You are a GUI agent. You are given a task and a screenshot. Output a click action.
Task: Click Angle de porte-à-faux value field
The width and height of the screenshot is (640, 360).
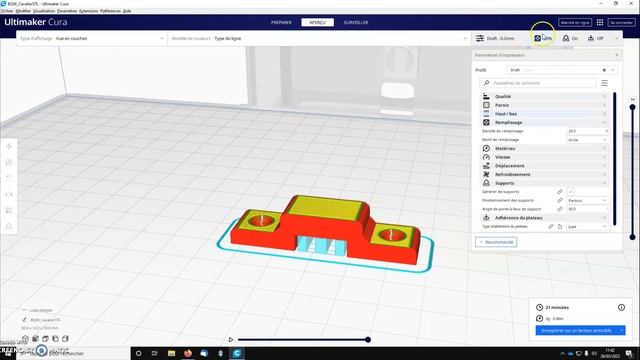(x=588, y=209)
